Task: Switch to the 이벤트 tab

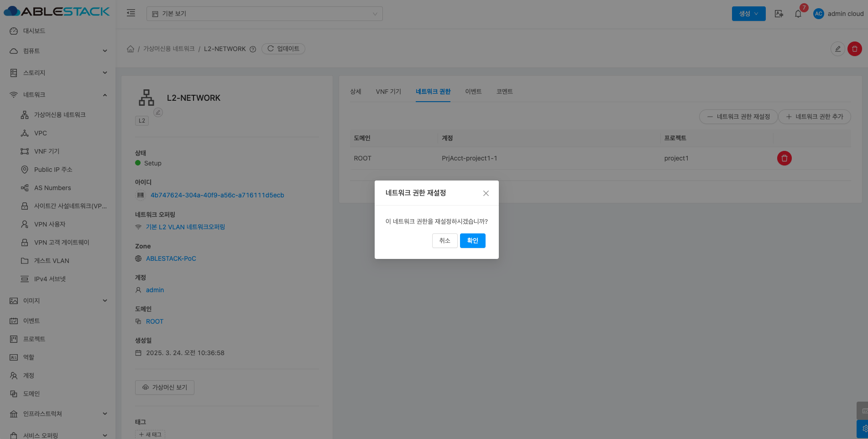Action: coord(473,92)
